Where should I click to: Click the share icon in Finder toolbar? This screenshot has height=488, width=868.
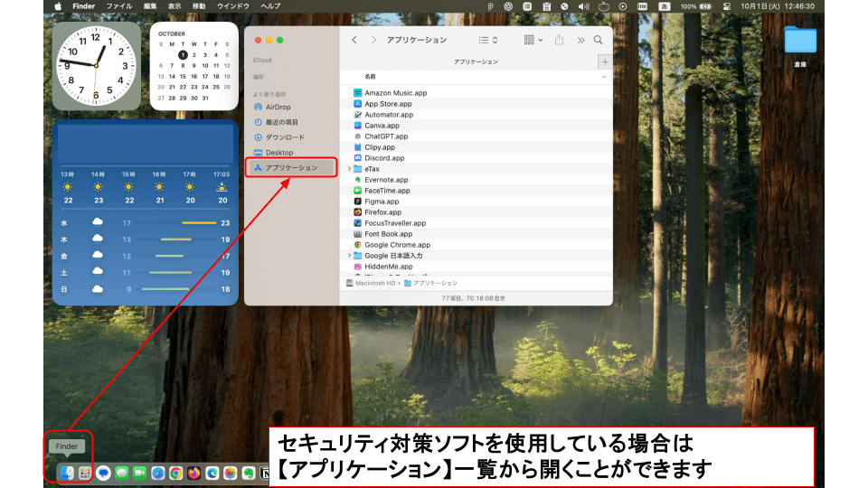click(x=559, y=40)
